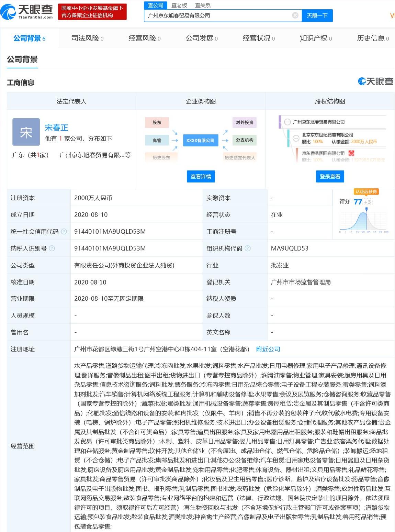Click the 营业期限 value 2020-08-10至无固定期限
Image resolution: width=395 pixels, height=532 pixels.
[109, 299]
